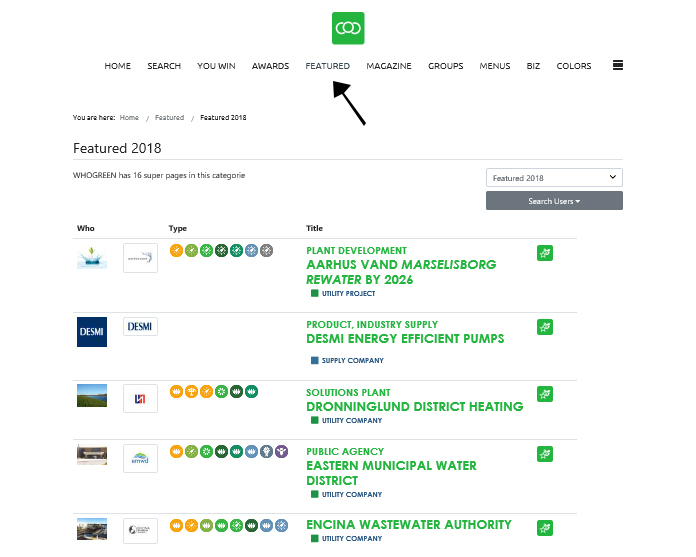The height and width of the screenshot is (557, 696).
Task: Click first orange type icon in Dronninglund row
Action: pos(176,392)
